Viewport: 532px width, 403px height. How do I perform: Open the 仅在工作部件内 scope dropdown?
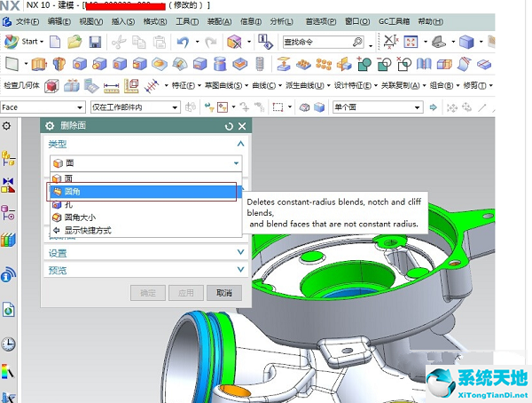pyautogui.click(x=135, y=107)
